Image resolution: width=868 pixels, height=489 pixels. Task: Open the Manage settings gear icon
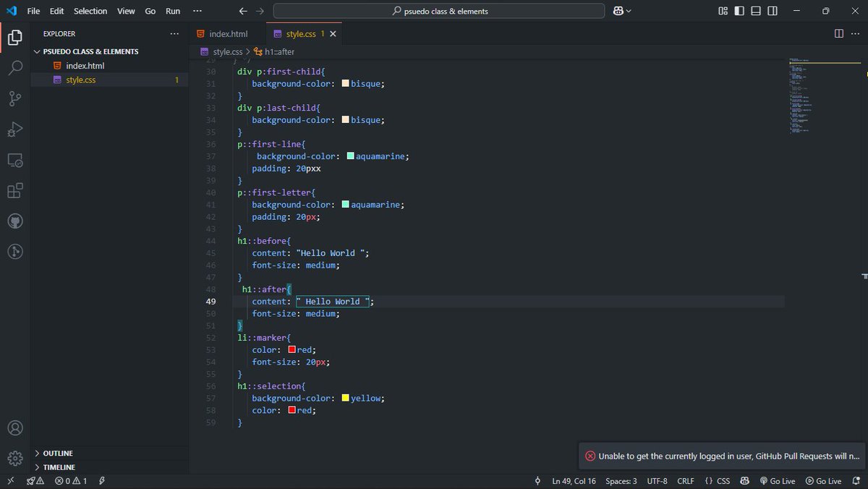(x=14, y=458)
